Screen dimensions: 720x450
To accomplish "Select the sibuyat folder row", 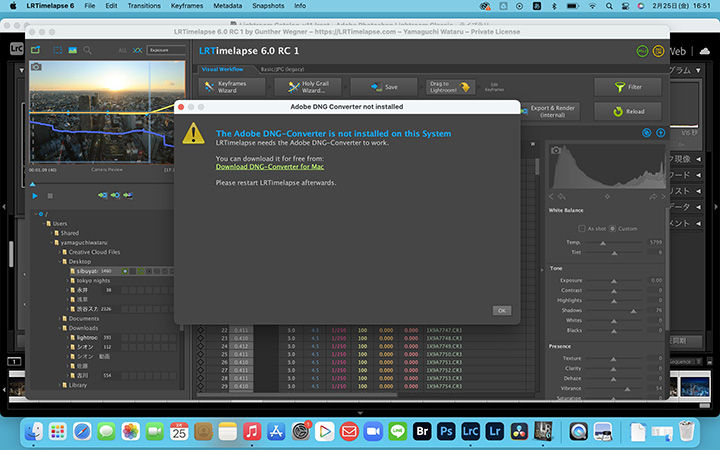I will click(x=122, y=271).
